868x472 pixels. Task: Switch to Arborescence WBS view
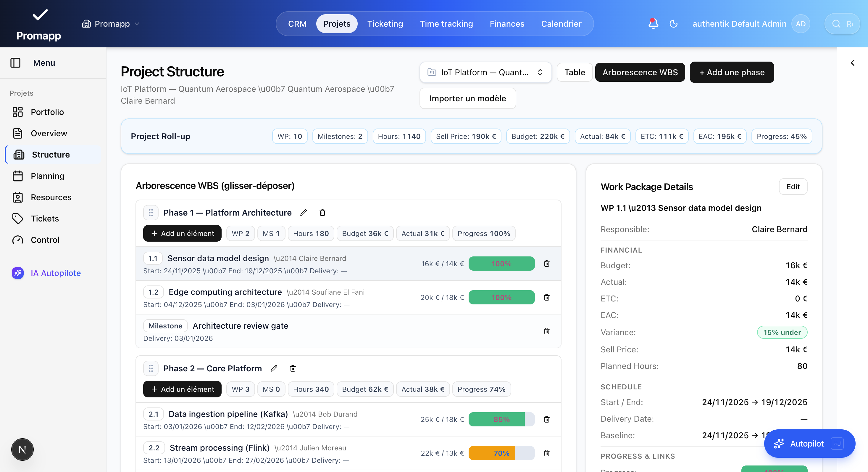pyautogui.click(x=640, y=72)
